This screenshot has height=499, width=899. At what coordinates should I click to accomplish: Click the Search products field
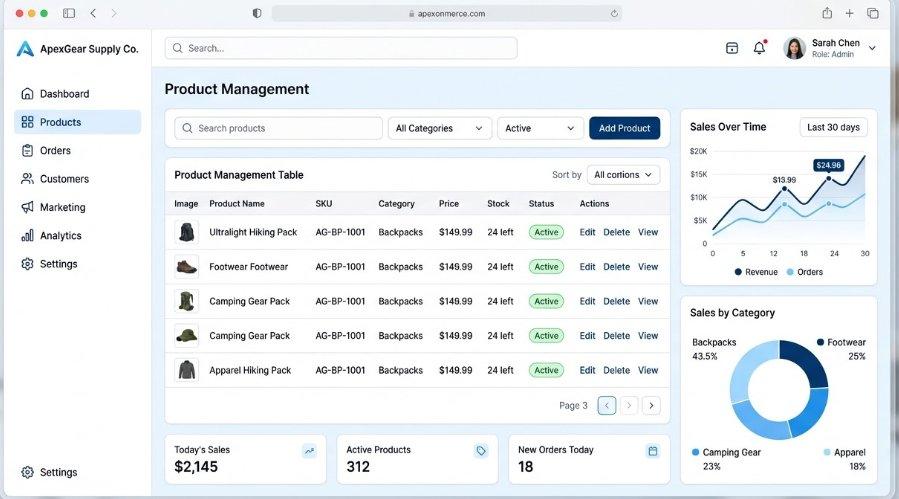coord(279,128)
